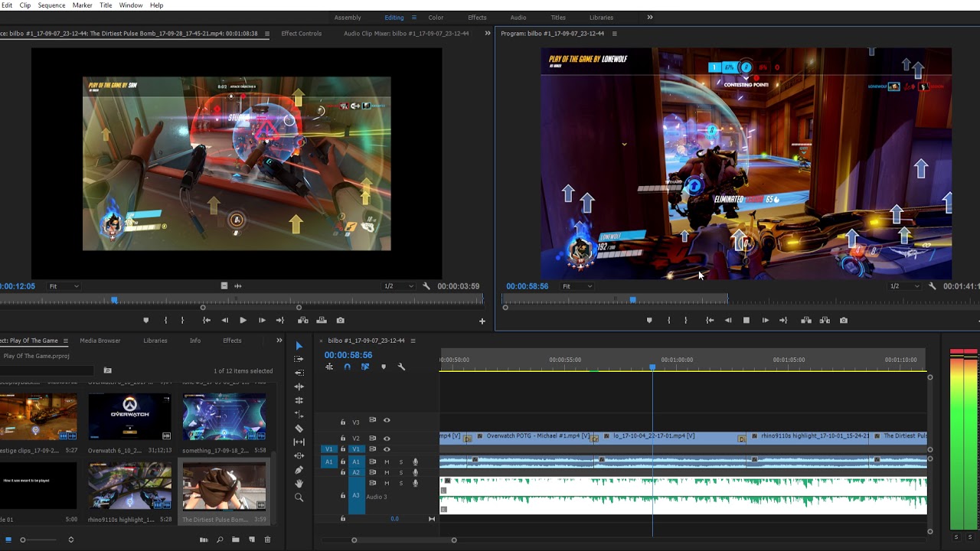
Task: Open timeline display settings wrench
Action: click(401, 367)
